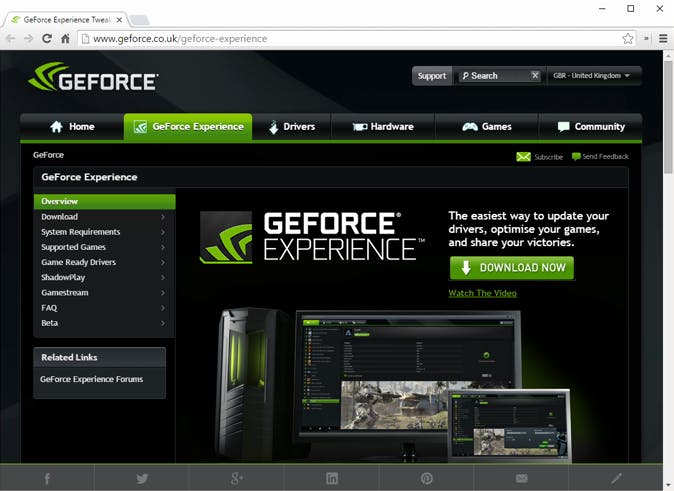674x491 pixels.
Task: Expand the System Requirements chevron
Action: 163,232
